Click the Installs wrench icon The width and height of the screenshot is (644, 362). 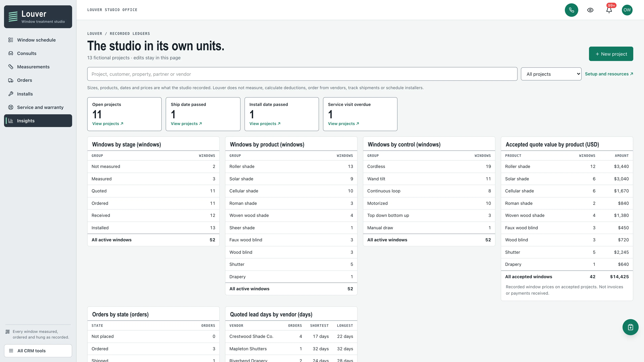[x=11, y=94]
